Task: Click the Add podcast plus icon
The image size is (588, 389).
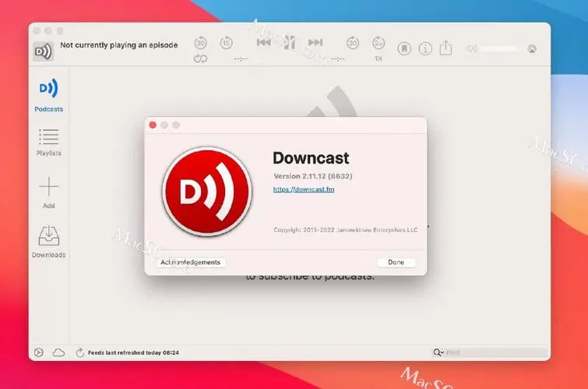Action: (48, 191)
